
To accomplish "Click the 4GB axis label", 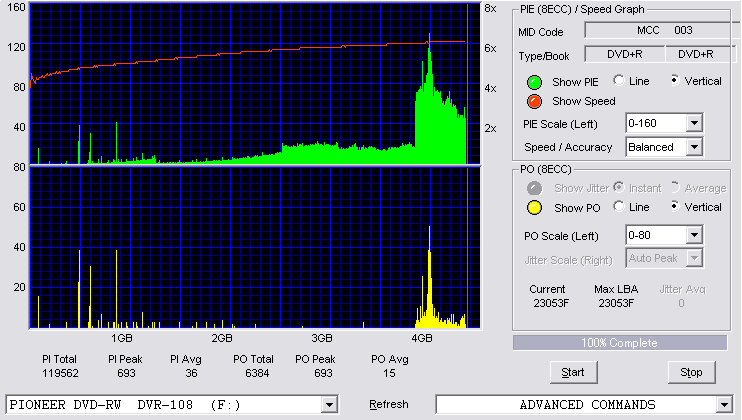I will (422, 338).
